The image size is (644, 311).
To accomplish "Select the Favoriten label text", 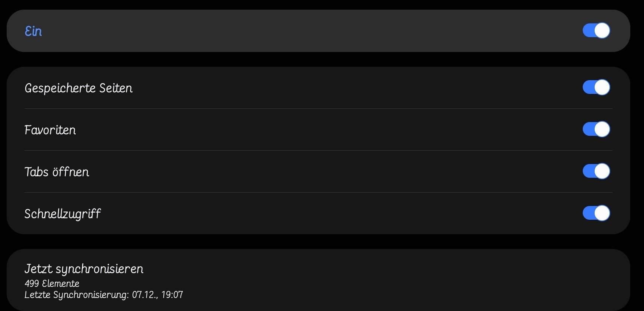I will pyautogui.click(x=50, y=130).
